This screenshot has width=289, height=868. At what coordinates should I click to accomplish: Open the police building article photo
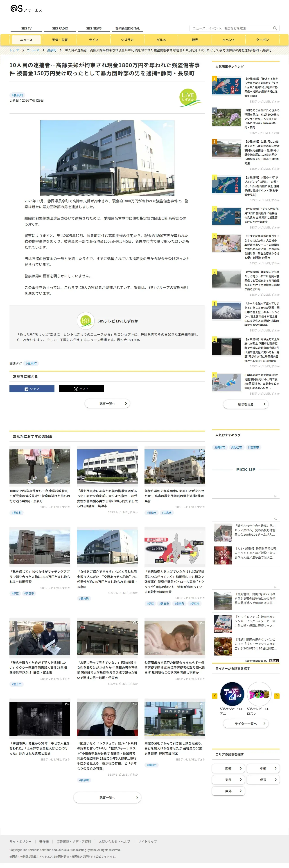(107, 158)
